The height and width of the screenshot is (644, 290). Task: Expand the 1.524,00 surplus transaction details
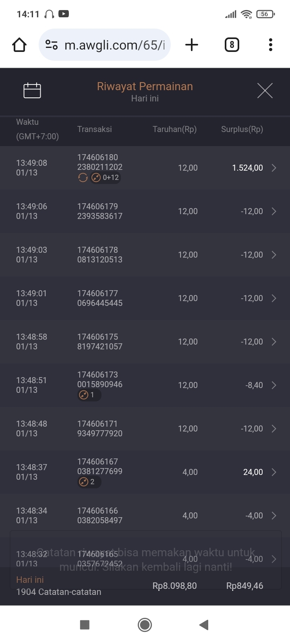tap(274, 168)
